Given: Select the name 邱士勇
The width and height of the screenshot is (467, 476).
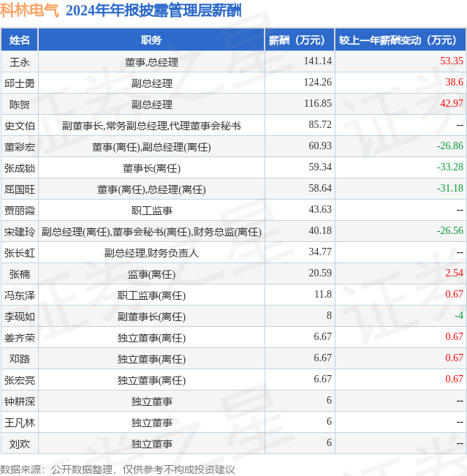Looking at the screenshot, I should 20,83.
